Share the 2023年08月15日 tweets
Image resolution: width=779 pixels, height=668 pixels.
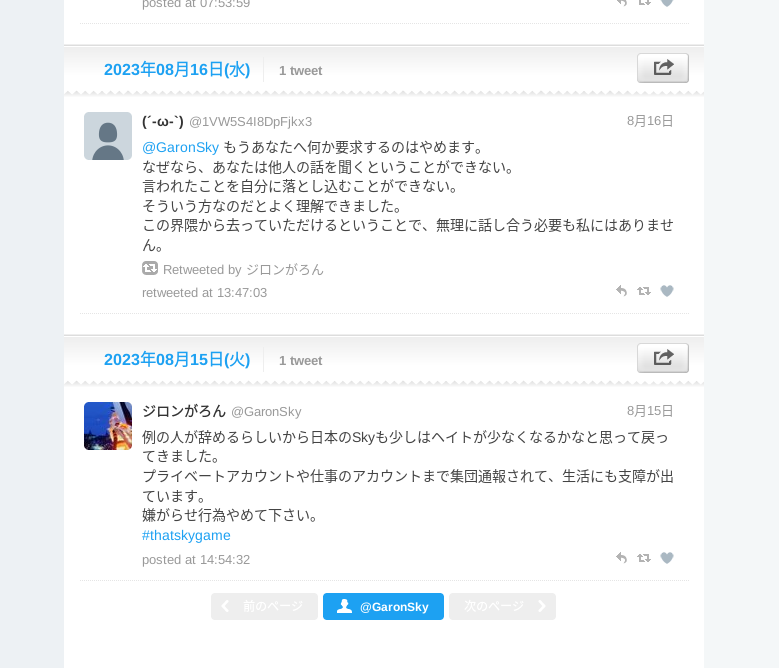662,358
